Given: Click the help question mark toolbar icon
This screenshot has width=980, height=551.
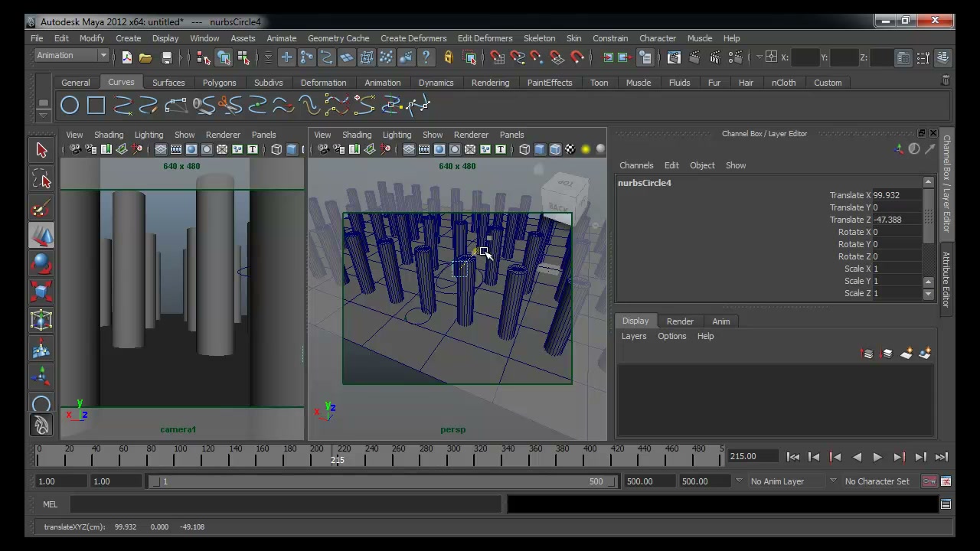Looking at the screenshot, I should point(426,57).
